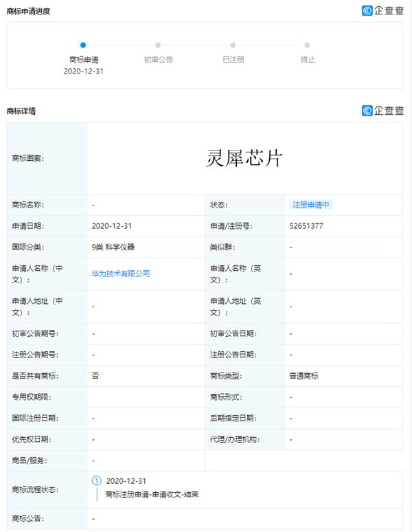This screenshot has height=532, width=412.
Task: Click the 注册申请中 status badge
Action: coord(311,205)
